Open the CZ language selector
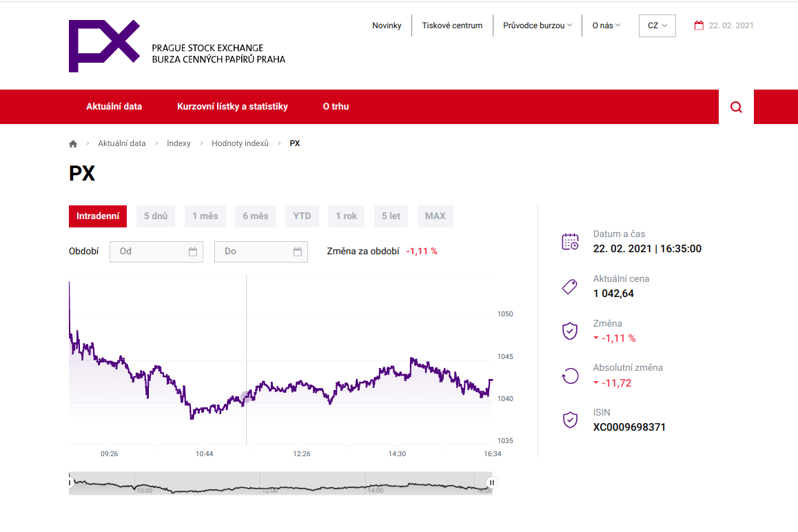 (656, 25)
